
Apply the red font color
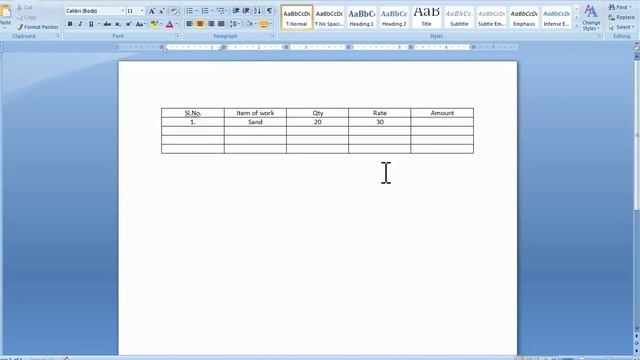(169, 24)
